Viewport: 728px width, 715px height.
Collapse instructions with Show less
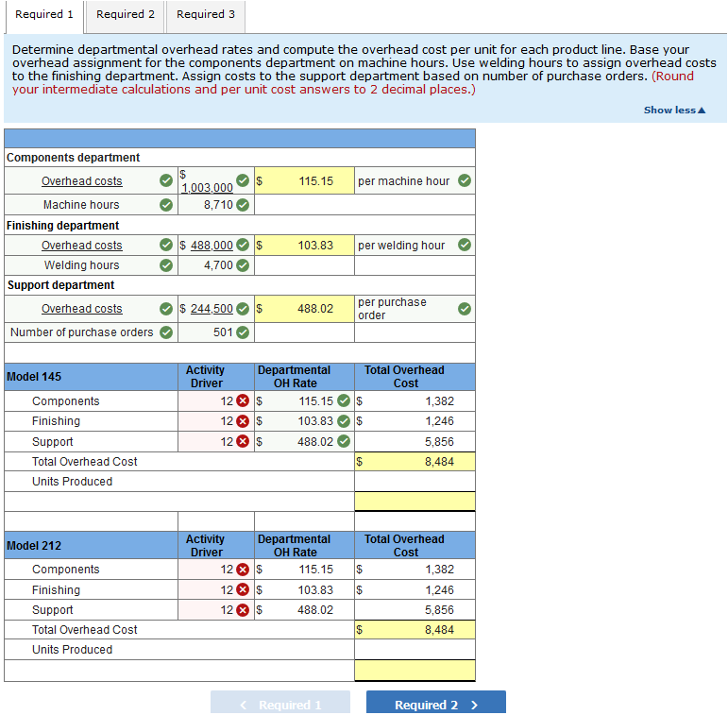pyautogui.click(x=674, y=110)
